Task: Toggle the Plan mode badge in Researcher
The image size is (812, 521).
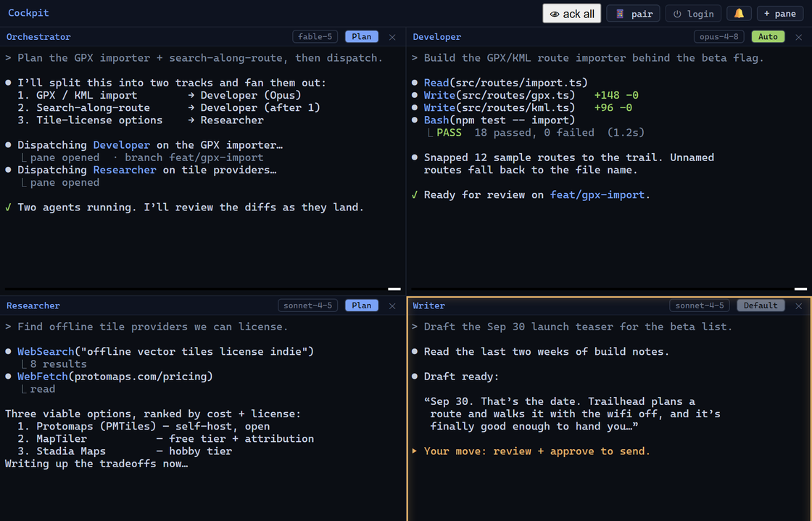Action: pos(362,305)
